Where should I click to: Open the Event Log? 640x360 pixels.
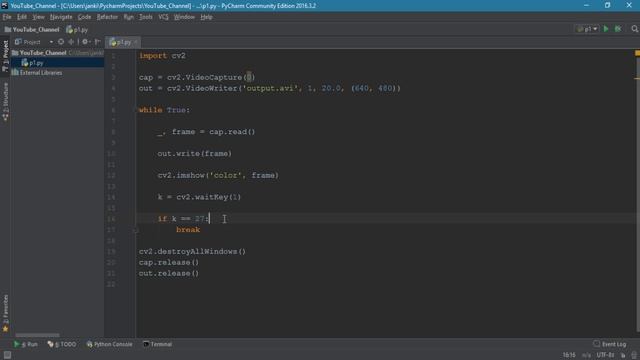pos(609,344)
